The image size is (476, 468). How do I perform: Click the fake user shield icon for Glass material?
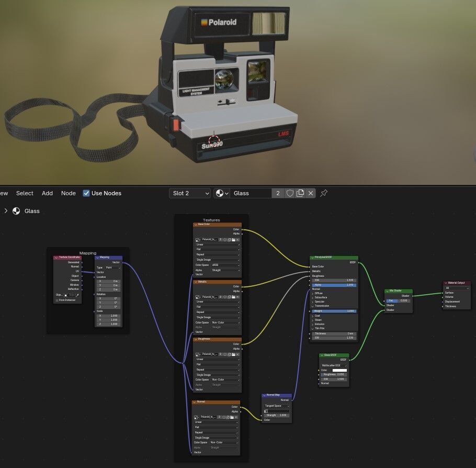pyautogui.click(x=290, y=193)
